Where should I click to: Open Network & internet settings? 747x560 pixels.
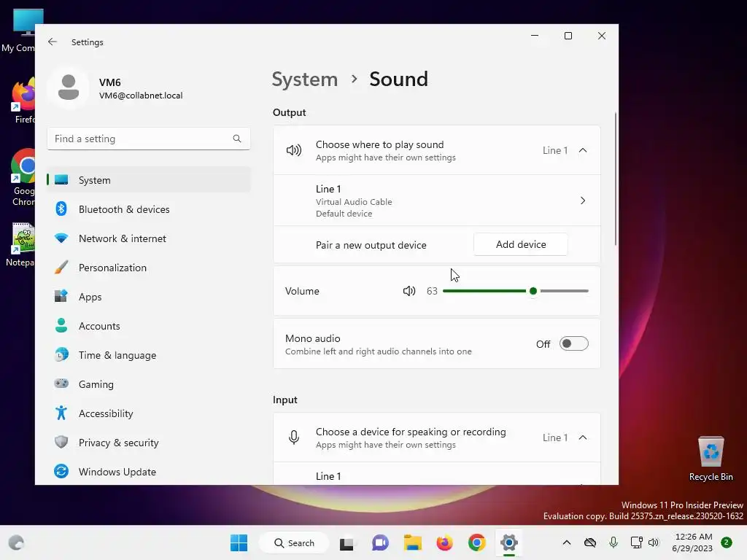[x=149, y=238]
